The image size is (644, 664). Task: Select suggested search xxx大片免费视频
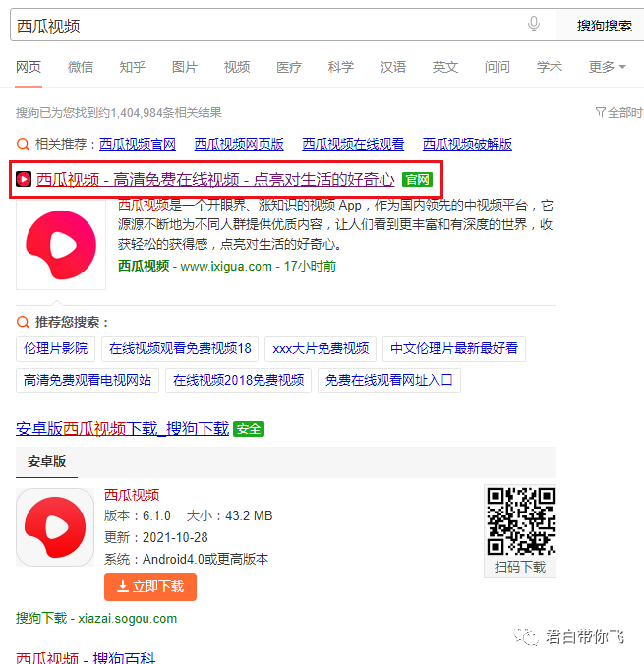[321, 349]
